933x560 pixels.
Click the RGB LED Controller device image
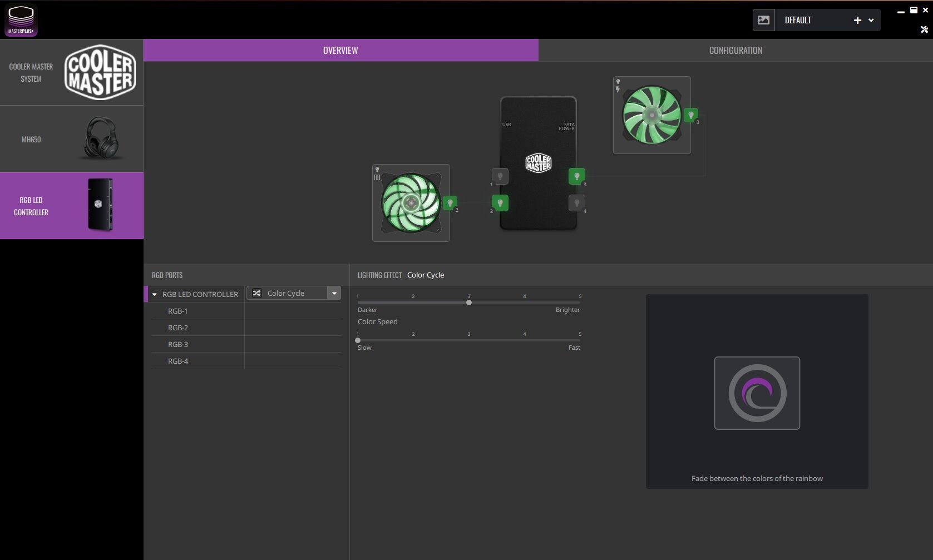coord(101,205)
